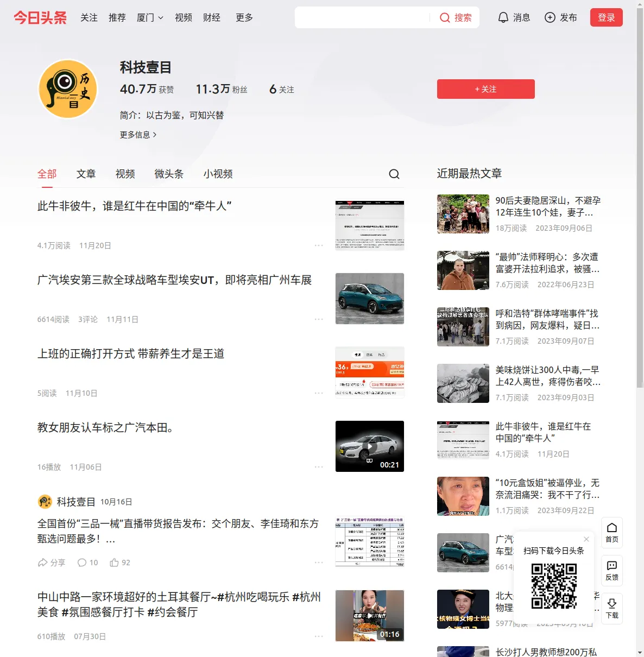Screen dimensions: 644x657
Task: Switch to the 小视频 tab
Action: [x=218, y=174]
